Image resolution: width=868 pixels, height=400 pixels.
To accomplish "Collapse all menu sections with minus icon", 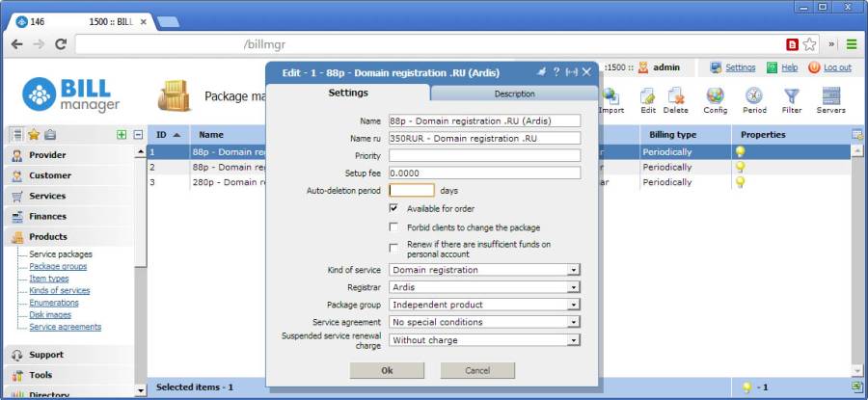I will click(x=138, y=134).
